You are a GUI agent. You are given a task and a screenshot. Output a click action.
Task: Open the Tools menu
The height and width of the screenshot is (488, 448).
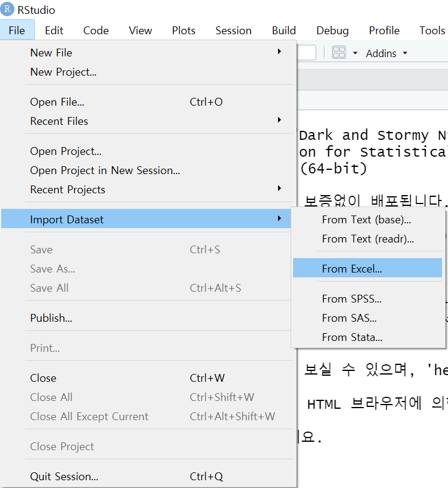click(432, 30)
